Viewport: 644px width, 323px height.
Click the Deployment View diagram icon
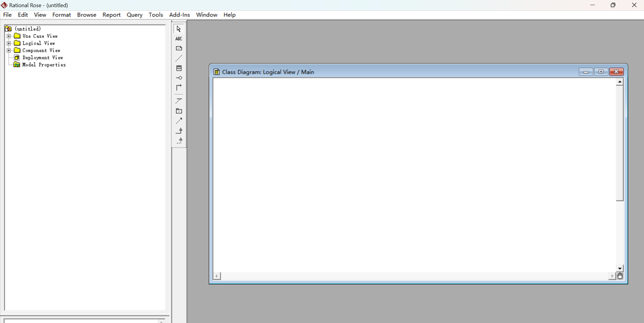click(17, 58)
